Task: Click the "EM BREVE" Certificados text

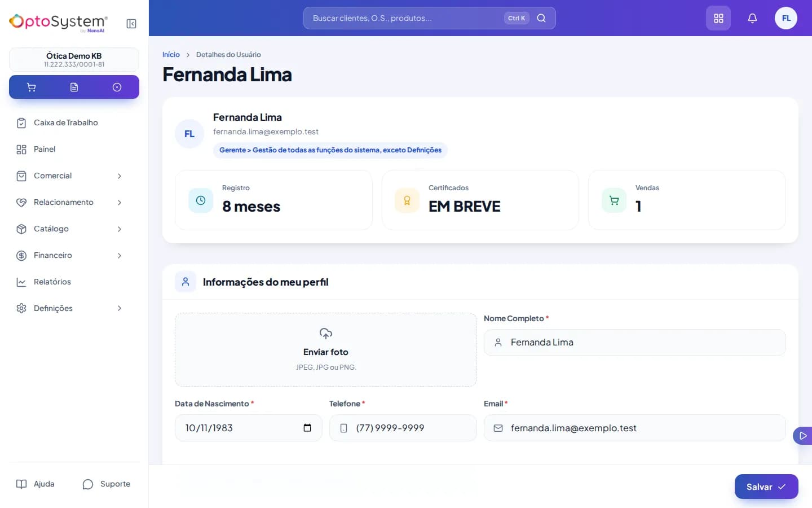Action: (465, 207)
